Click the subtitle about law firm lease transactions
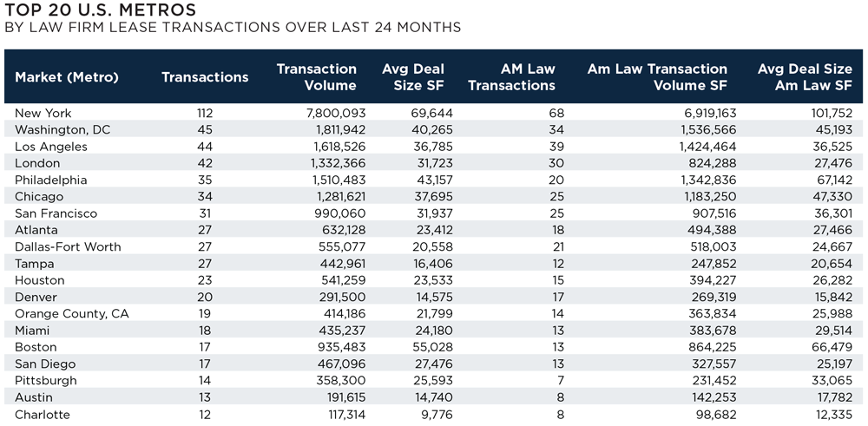The width and height of the screenshot is (868, 426). click(233, 28)
